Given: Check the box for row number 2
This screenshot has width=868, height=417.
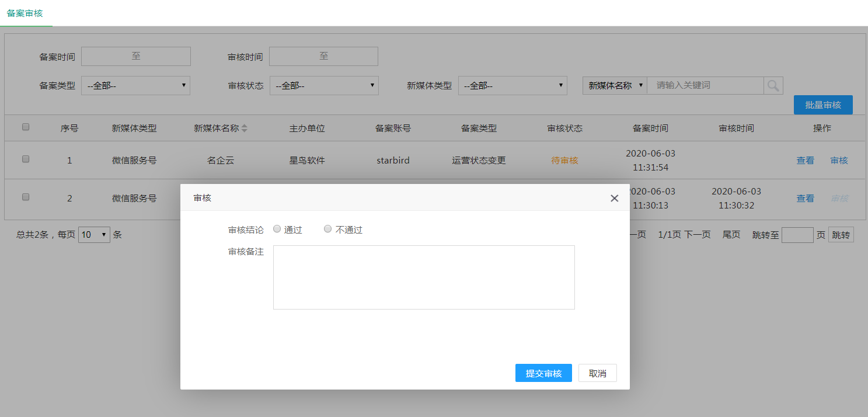Looking at the screenshot, I should tap(26, 197).
